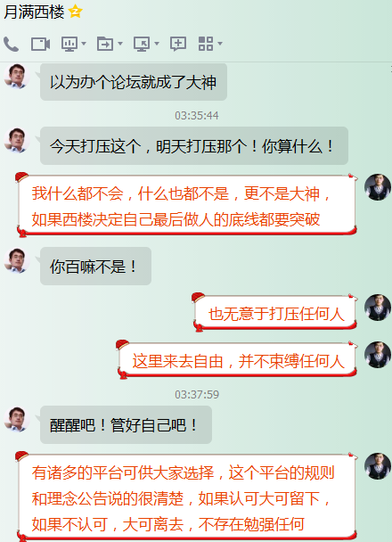392x542 pixels.
Task: Start a video call with camera icon
Action: coord(40,45)
